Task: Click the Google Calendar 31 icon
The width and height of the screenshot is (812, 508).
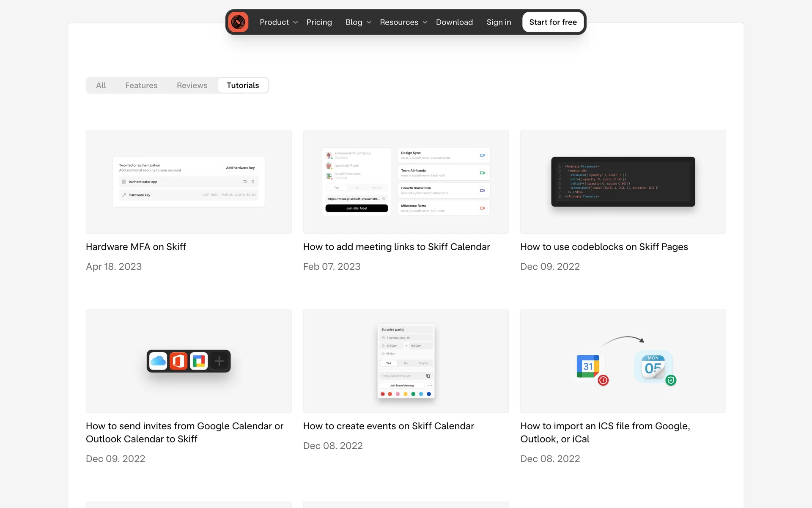Action: [588, 366]
